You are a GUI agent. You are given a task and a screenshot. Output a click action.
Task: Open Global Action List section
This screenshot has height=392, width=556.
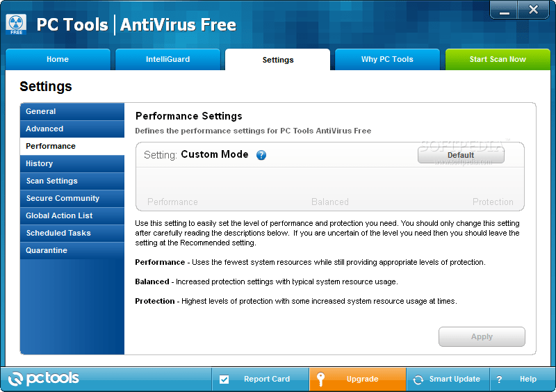click(72, 215)
